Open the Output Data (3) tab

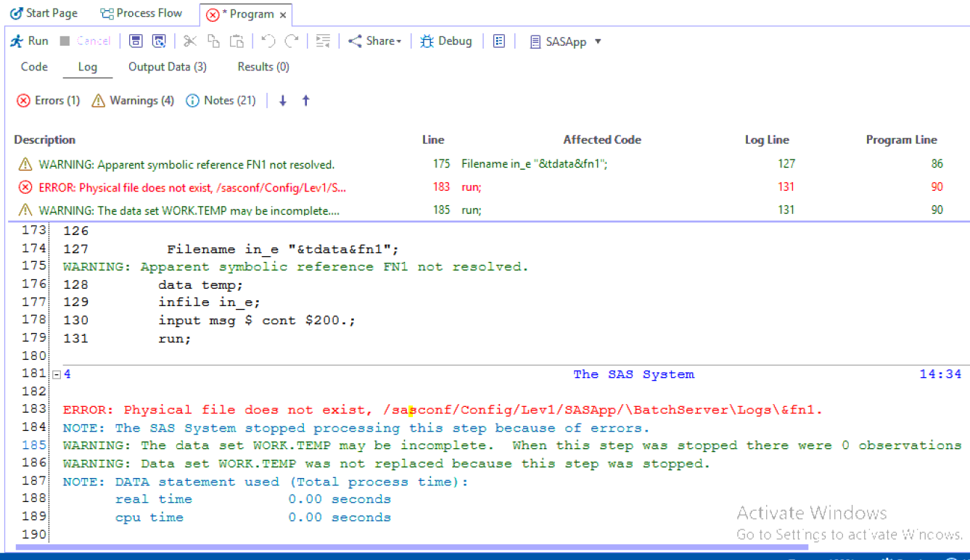[x=168, y=67]
